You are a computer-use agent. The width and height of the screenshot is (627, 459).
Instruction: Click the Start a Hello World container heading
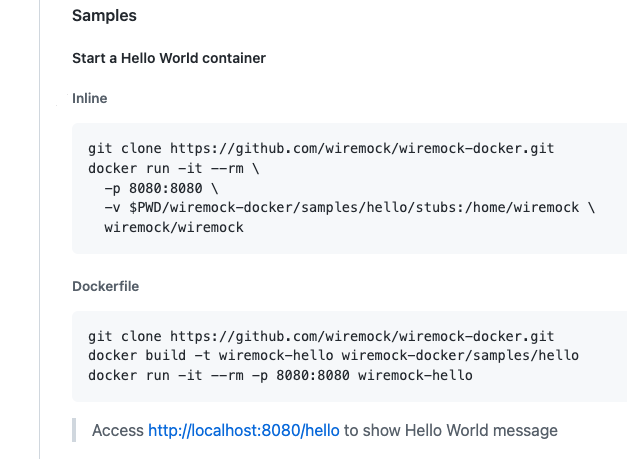point(169,58)
